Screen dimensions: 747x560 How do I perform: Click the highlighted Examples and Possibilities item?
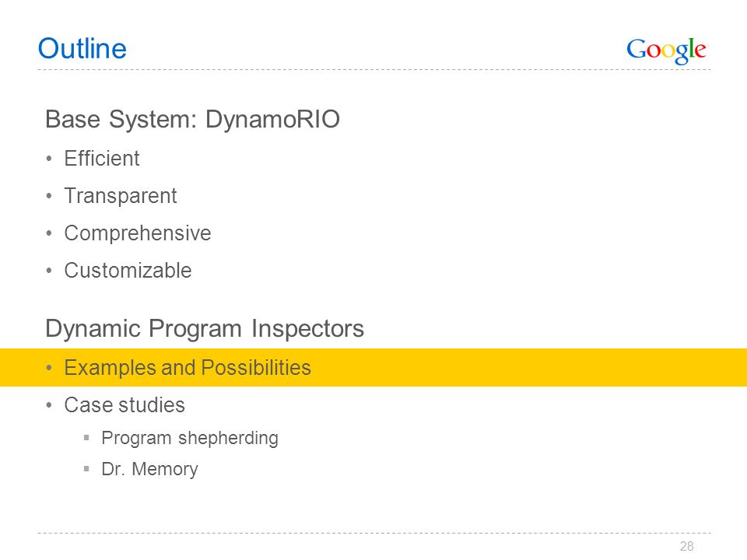click(188, 368)
